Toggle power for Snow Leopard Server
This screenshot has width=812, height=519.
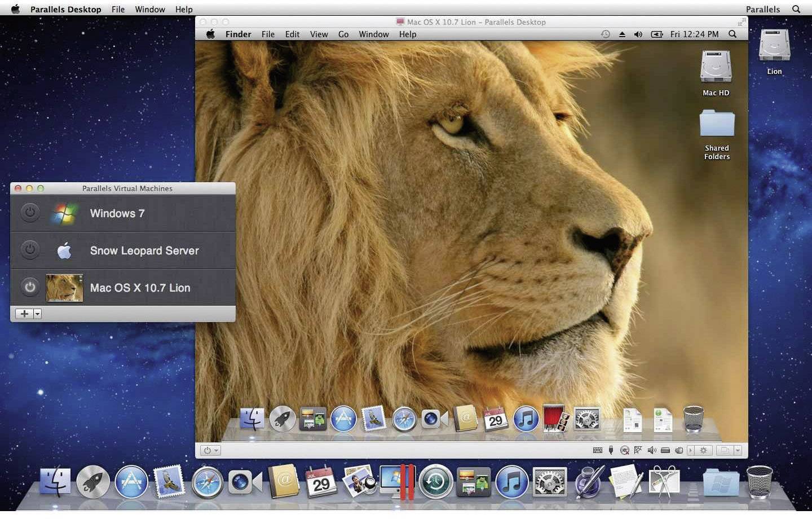(x=30, y=250)
